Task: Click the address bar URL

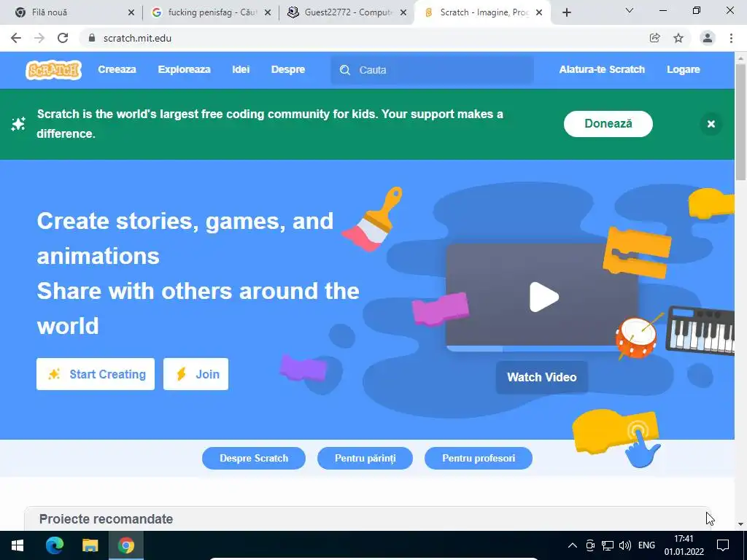Action: click(x=137, y=38)
